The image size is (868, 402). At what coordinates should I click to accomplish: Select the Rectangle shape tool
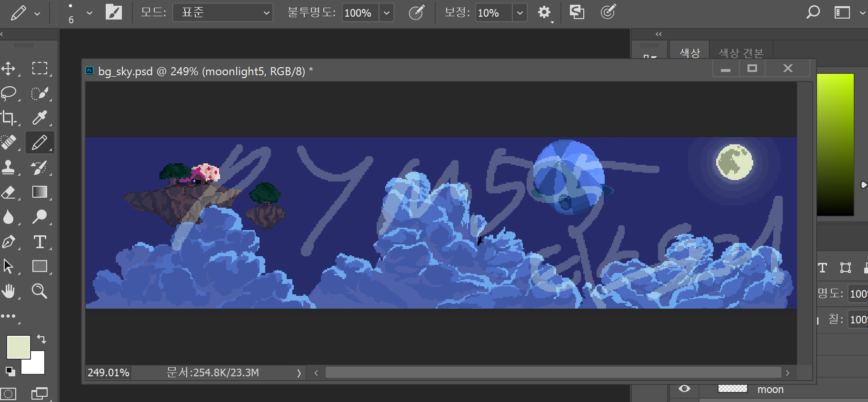coord(40,266)
